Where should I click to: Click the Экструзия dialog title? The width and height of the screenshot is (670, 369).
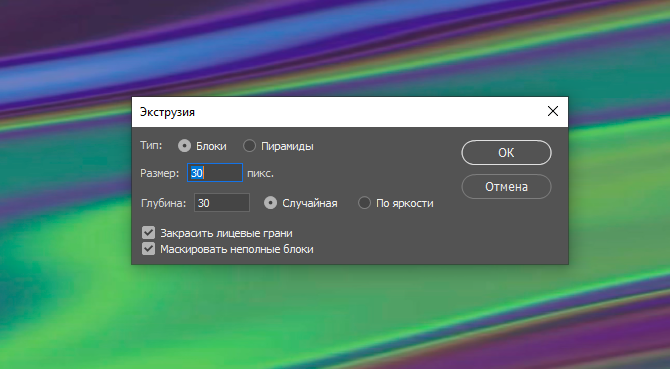click(167, 112)
